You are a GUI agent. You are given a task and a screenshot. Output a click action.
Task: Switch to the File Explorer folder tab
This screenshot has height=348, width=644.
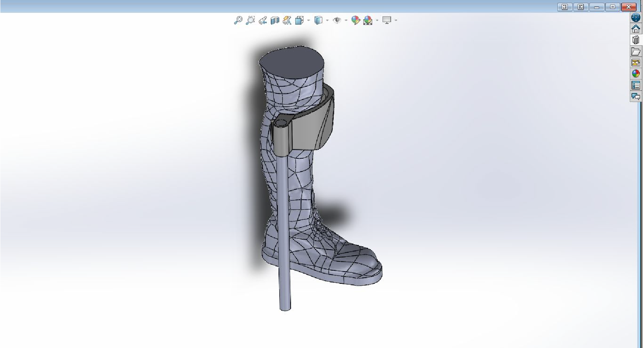tap(635, 51)
